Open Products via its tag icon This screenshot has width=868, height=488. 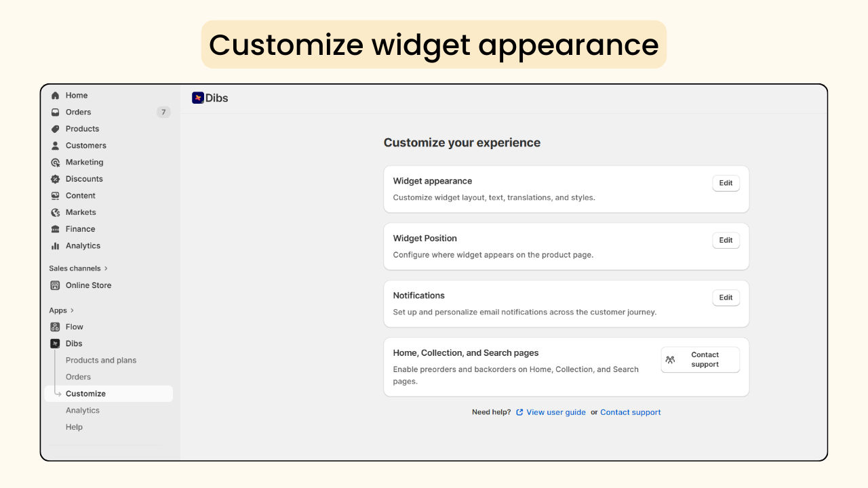[55, 129]
